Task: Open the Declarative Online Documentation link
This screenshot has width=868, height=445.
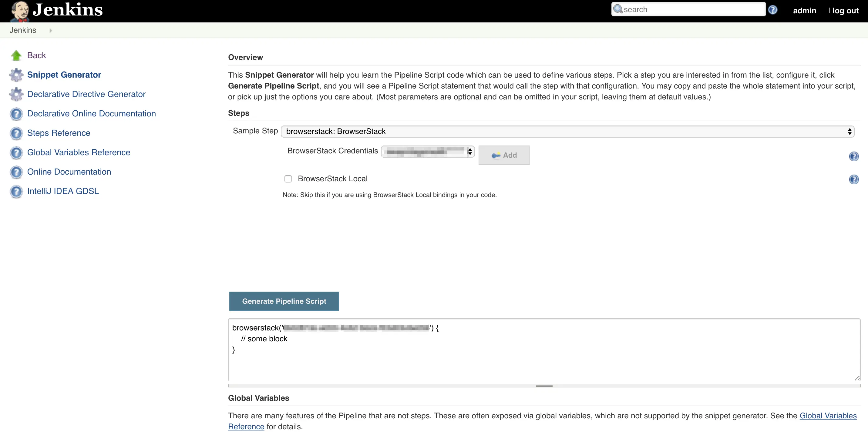Action: click(x=91, y=114)
